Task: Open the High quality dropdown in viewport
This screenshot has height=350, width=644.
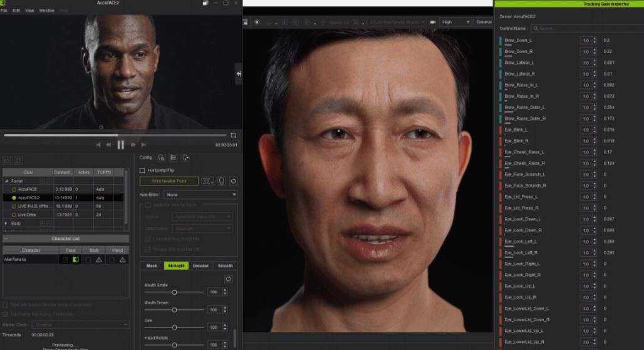Action: click(x=455, y=22)
